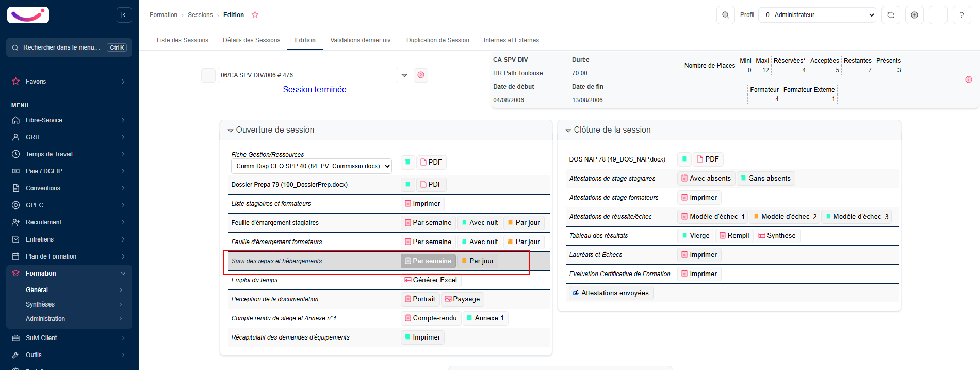Click the company logo in the sidebar
Viewport: 980px width, 370px height.
(28, 15)
